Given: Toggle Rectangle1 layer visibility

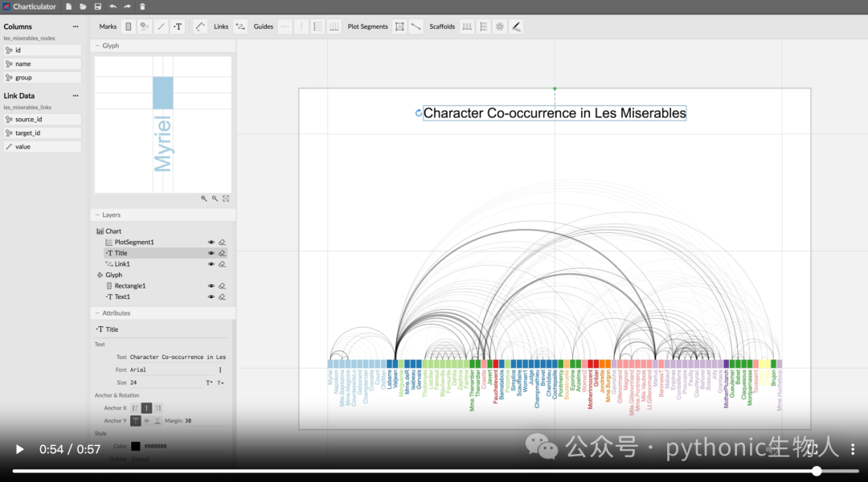Looking at the screenshot, I should pyautogui.click(x=211, y=286).
